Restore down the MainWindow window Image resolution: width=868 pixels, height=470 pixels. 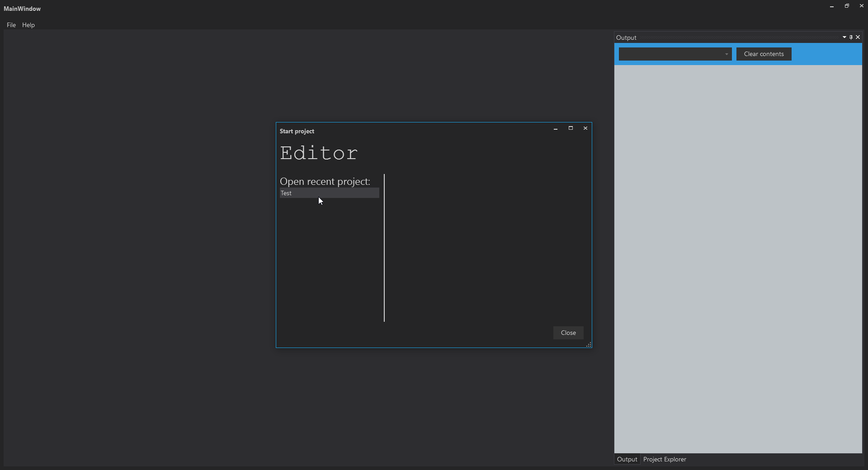(x=847, y=6)
